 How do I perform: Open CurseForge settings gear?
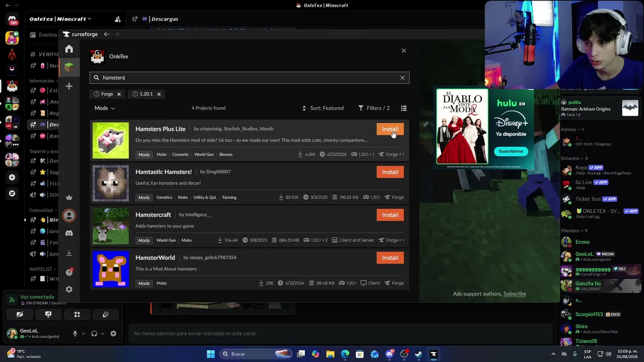click(69, 289)
